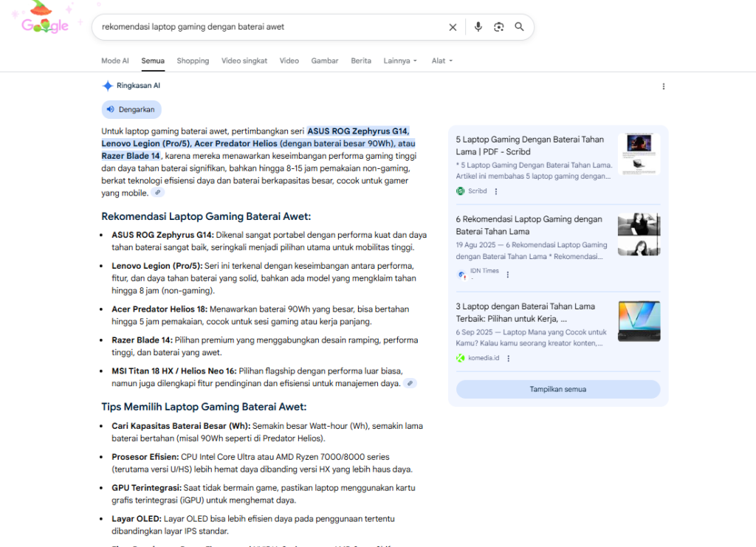
Task: Open the Mode AI tab
Action: pyautogui.click(x=115, y=61)
